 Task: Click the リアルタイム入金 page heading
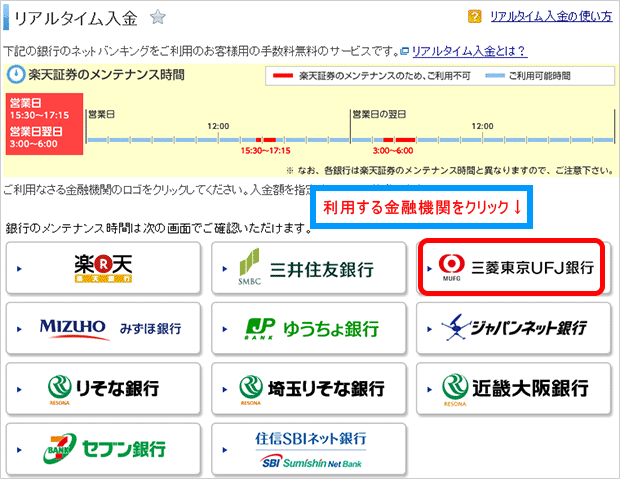(x=76, y=18)
